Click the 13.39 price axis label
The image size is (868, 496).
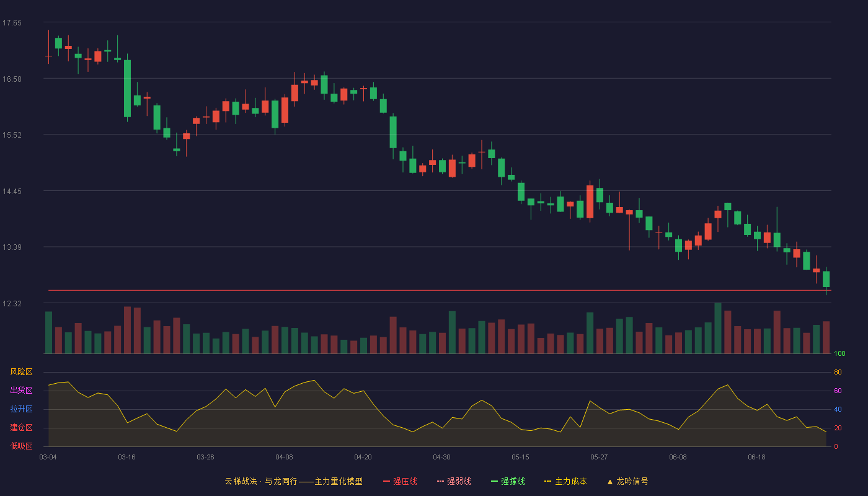(x=12, y=247)
